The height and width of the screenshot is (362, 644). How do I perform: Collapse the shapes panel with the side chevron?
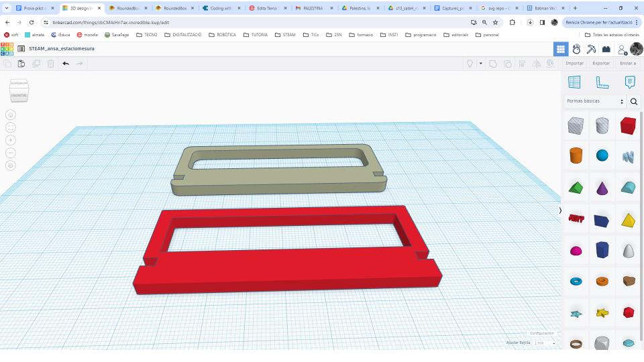pyautogui.click(x=560, y=210)
